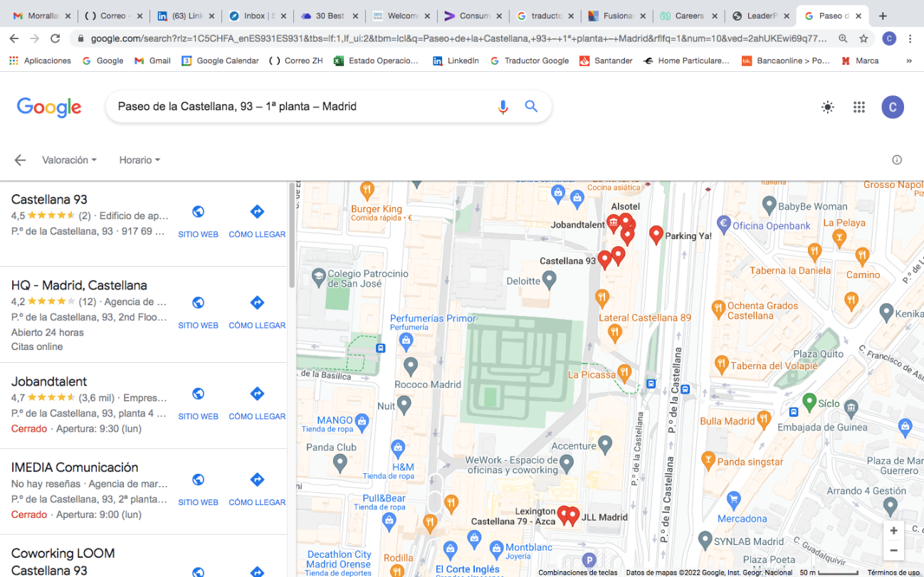Open the Santander bookmark

605,61
